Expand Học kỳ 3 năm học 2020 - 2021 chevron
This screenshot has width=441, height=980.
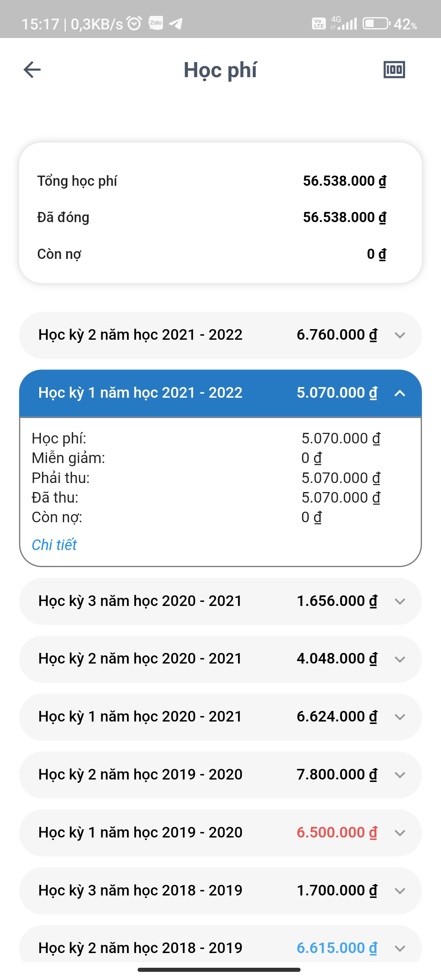(x=400, y=601)
